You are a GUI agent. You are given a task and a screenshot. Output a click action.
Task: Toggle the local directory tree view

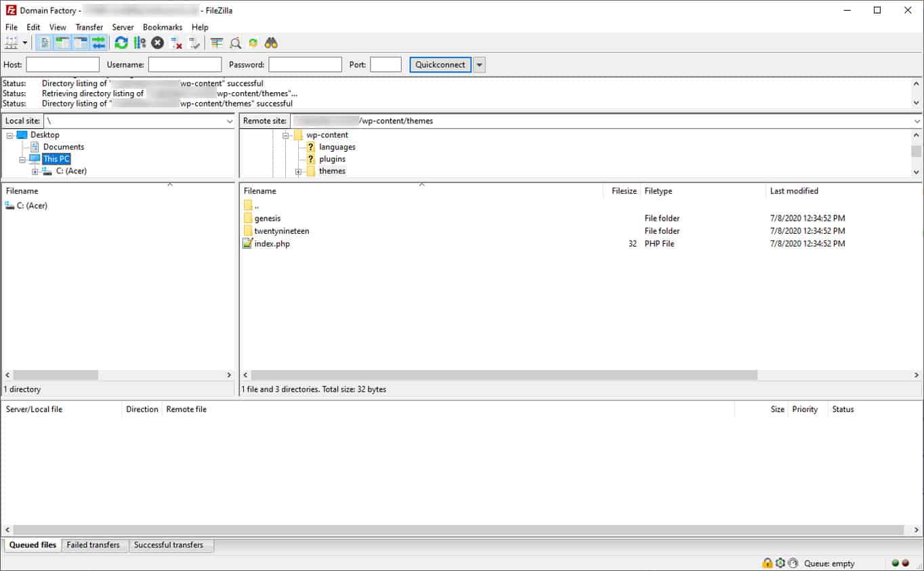63,43
